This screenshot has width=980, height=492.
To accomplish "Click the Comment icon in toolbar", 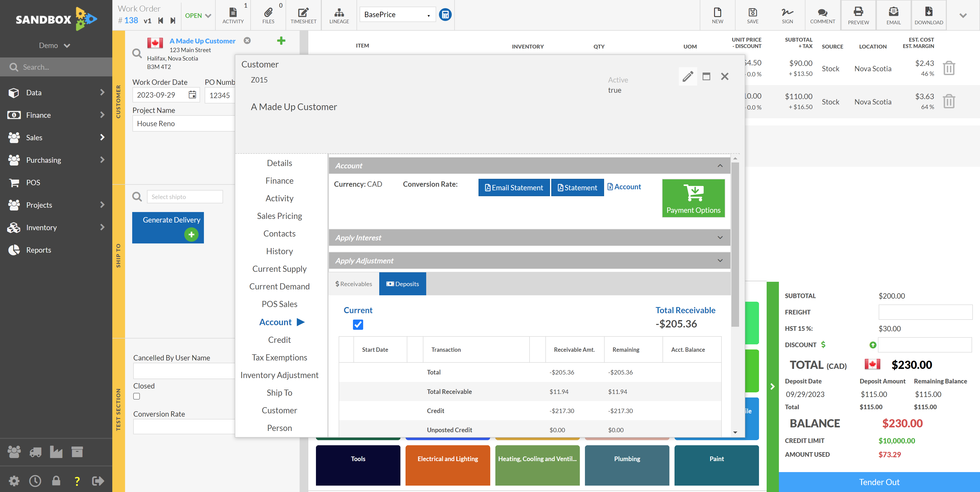I will [x=822, y=14].
